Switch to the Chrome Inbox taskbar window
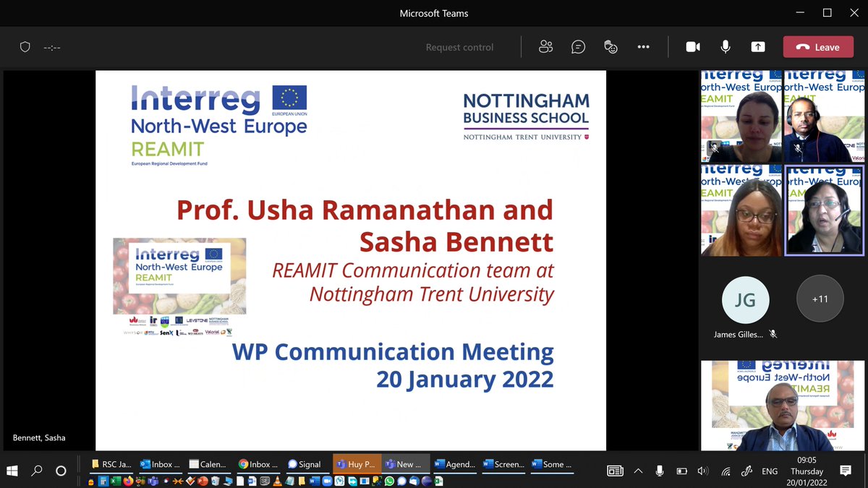This screenshot has height=488, width=868. coord(260,463)
